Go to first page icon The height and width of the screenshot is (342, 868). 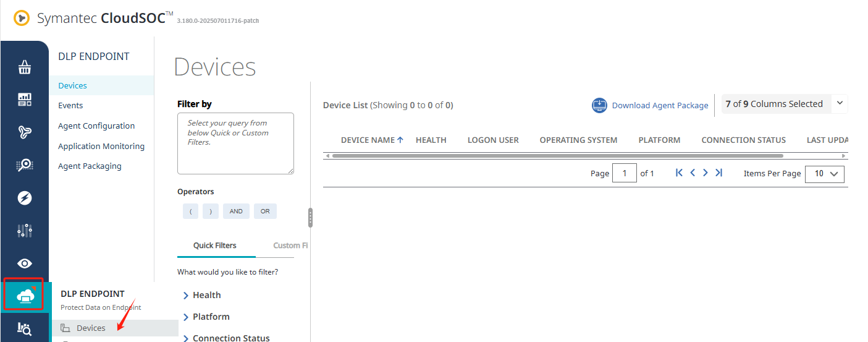coord(679,173)
